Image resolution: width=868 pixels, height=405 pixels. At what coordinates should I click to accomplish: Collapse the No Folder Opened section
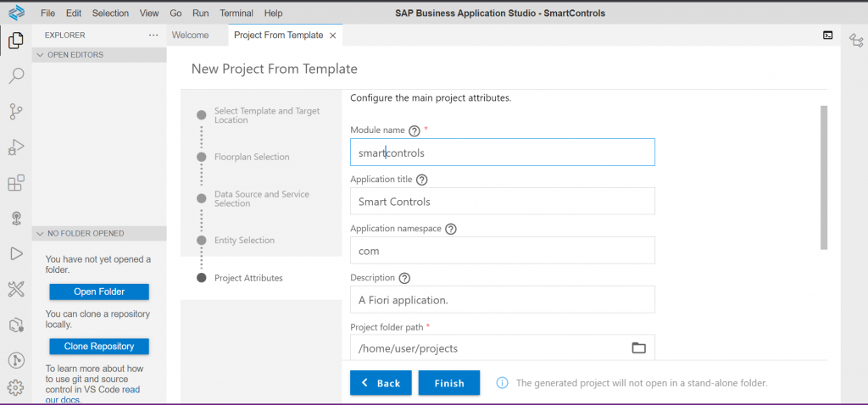tap(100, 234)
